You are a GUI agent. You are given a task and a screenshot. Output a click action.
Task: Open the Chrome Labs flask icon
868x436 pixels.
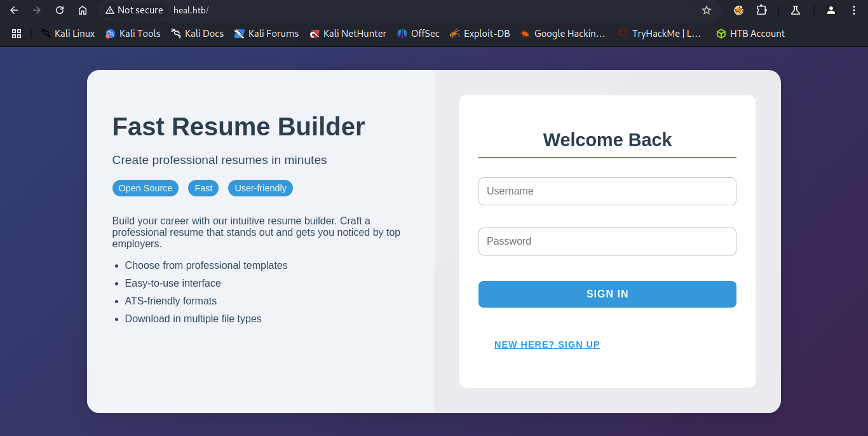point(795,10)
